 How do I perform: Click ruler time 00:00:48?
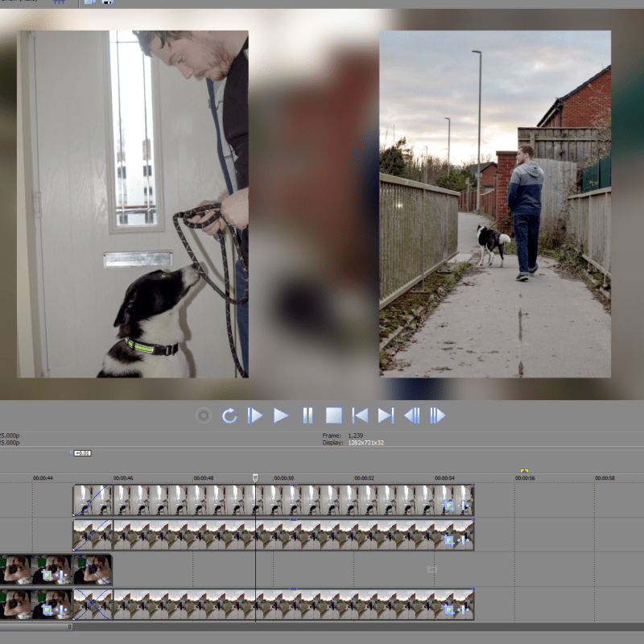(204, 478)
